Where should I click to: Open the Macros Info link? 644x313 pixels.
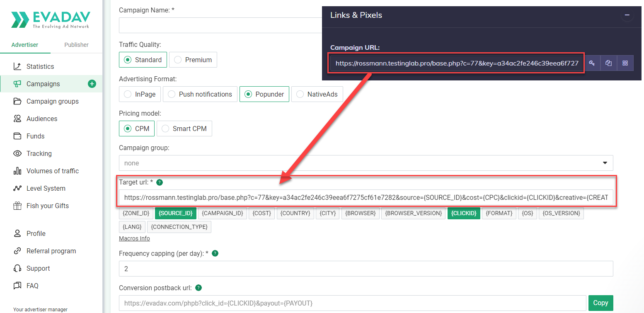tap(134, 238)
